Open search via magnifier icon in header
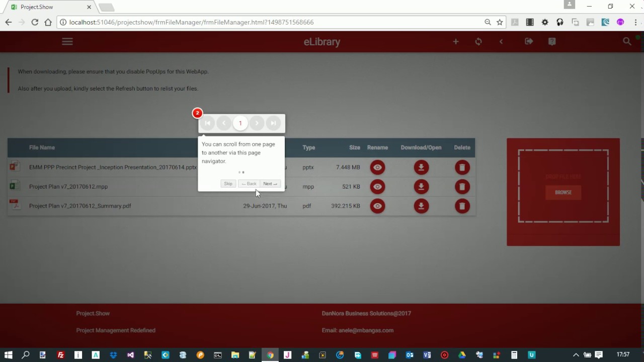The height and width of the screenshot is (362, 644). (x=627, y=42)
